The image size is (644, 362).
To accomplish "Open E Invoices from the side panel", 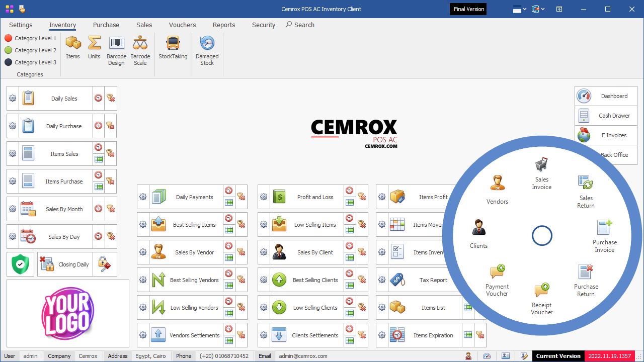I will tap(606, 135).
